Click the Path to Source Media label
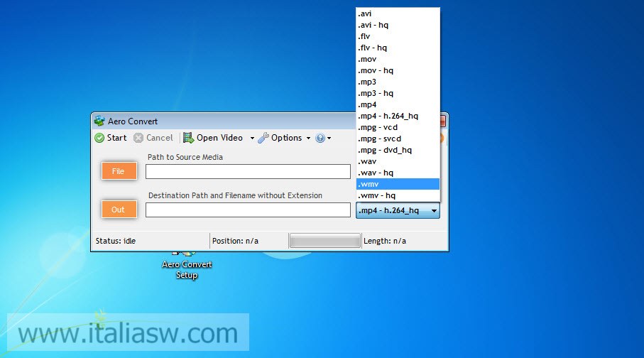The width and height of the screenshot is (644, 358). 185,157
